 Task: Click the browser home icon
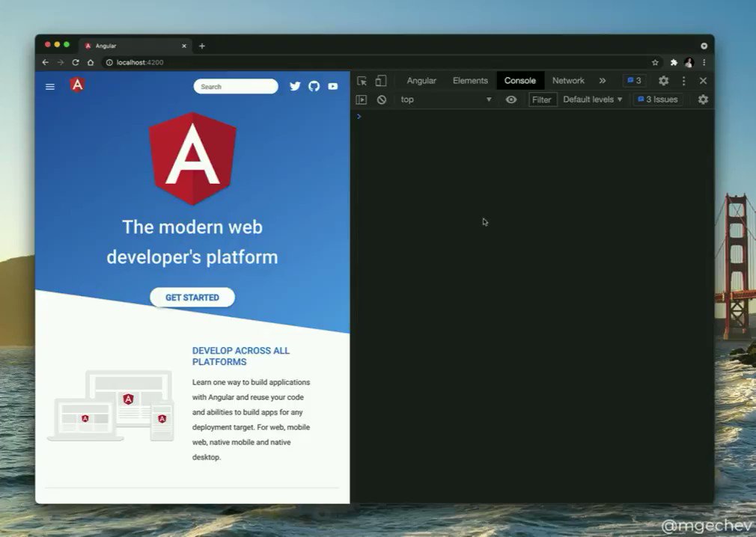[91, 62]
